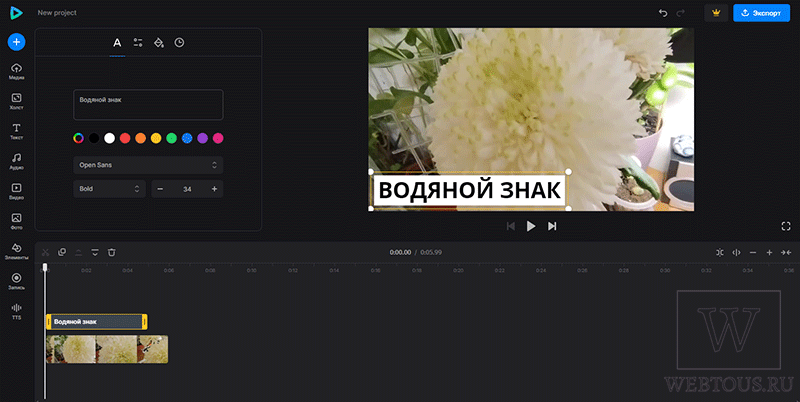Select the red color swatch
The height and width of the screenshot is (402, 800).
(125, 138)
